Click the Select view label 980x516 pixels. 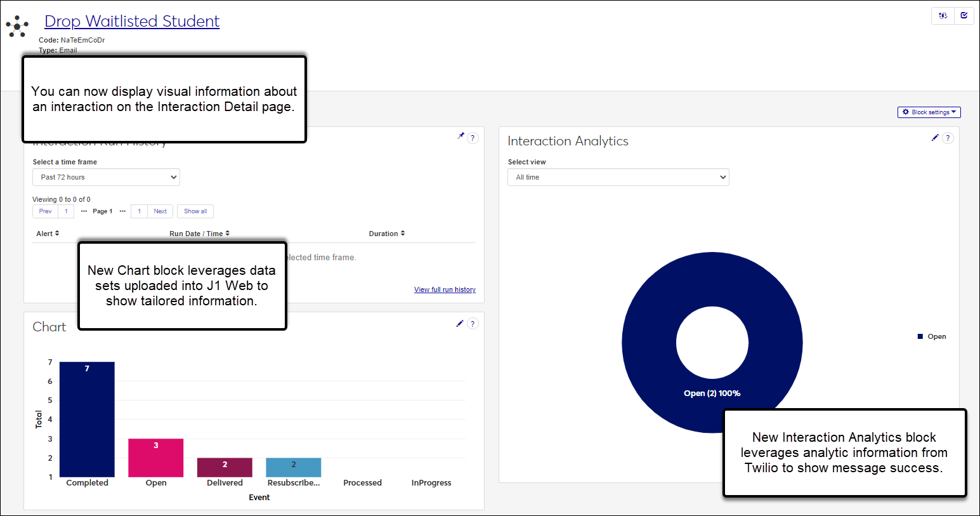point(526,162)
